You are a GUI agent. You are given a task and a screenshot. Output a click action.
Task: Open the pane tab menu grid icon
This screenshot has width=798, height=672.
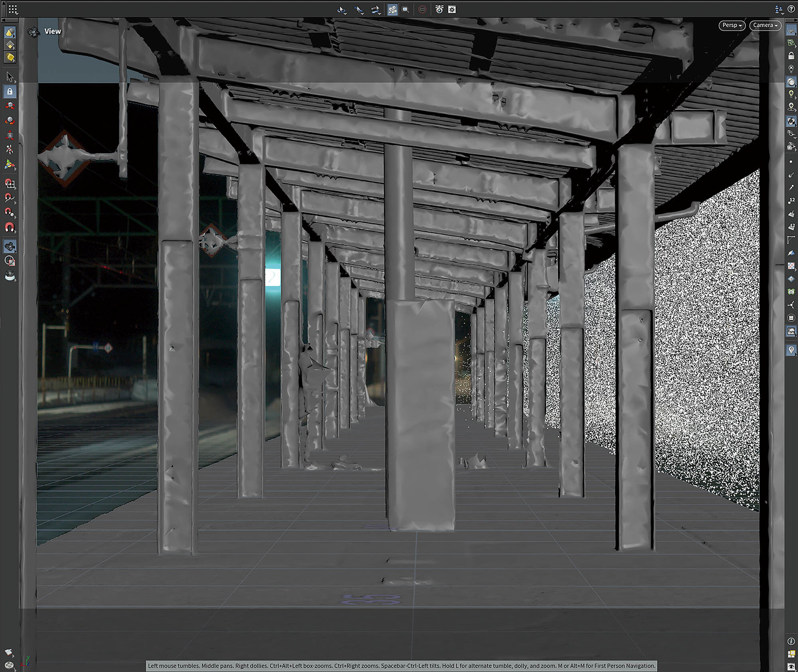click(12, 9)
